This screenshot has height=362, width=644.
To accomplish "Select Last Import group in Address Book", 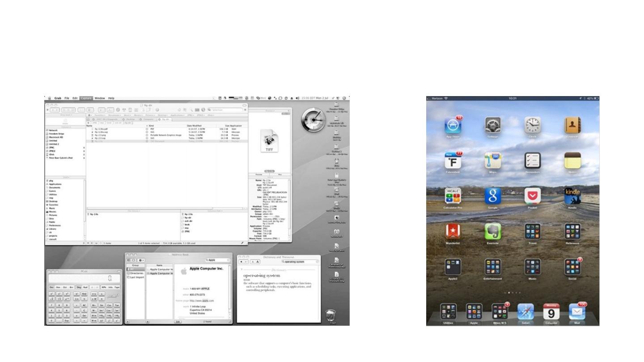I will pyautogui.click(x=136, y=277).
